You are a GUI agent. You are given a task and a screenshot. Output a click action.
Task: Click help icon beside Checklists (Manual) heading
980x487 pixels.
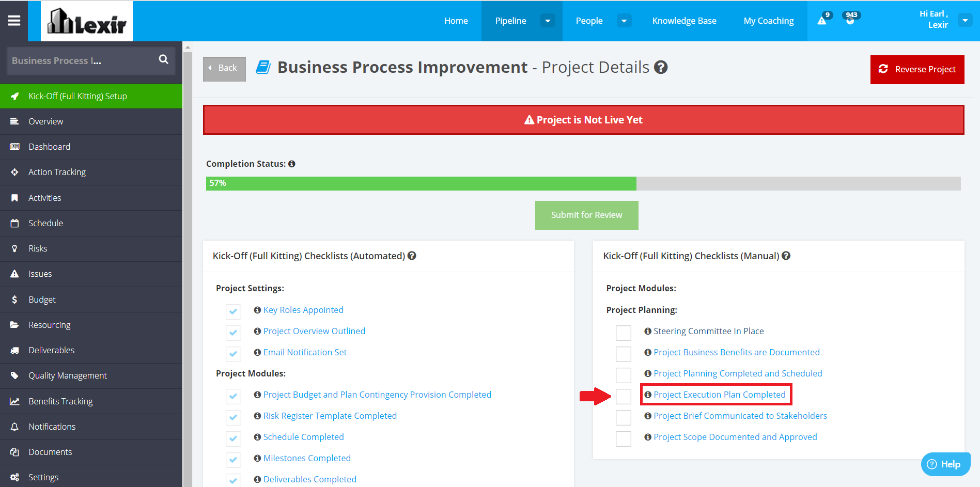786,256
